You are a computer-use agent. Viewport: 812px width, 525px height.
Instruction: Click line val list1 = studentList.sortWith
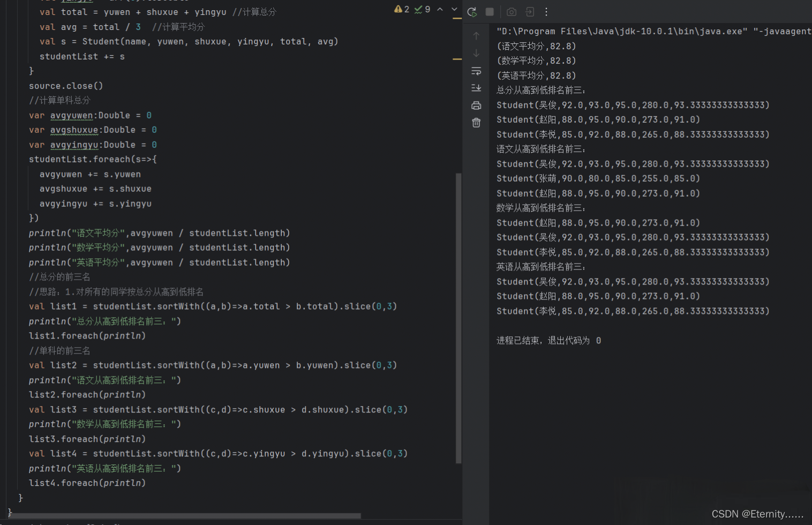213,306
